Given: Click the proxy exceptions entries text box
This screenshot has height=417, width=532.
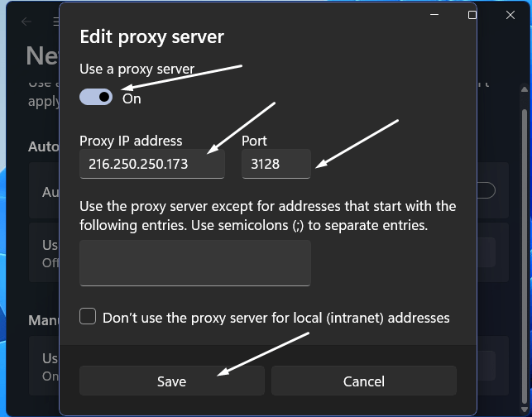Looking at the screenshot, I should [x=195, y=263].
